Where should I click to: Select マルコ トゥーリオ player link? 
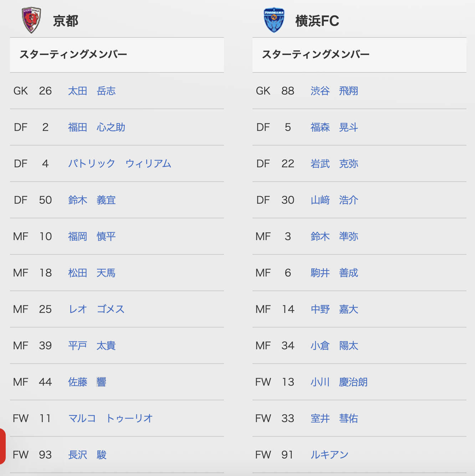pyautogui.click(x=111, y=419)
